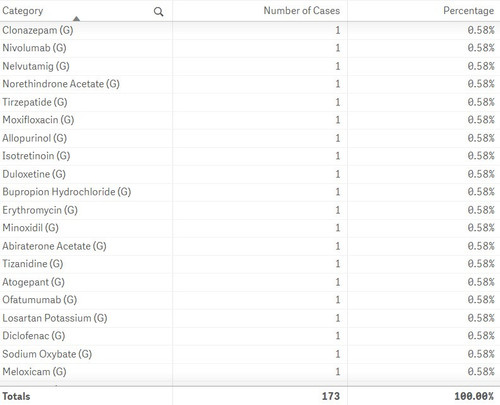Select Norethindrone Acetate (G) category
The height and width of the screenshot is (405, 500).
click(61, 84)
